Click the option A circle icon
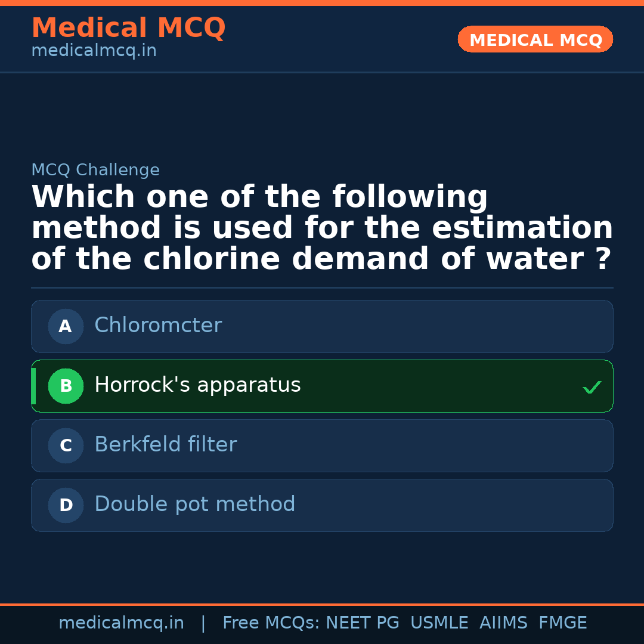 (66, 326)
